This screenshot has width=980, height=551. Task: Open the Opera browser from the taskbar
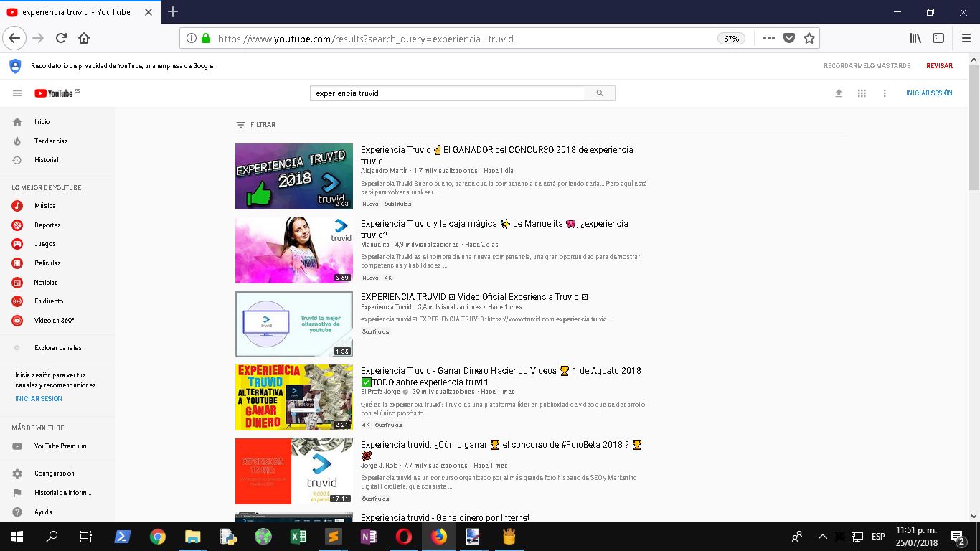point(403,536)
